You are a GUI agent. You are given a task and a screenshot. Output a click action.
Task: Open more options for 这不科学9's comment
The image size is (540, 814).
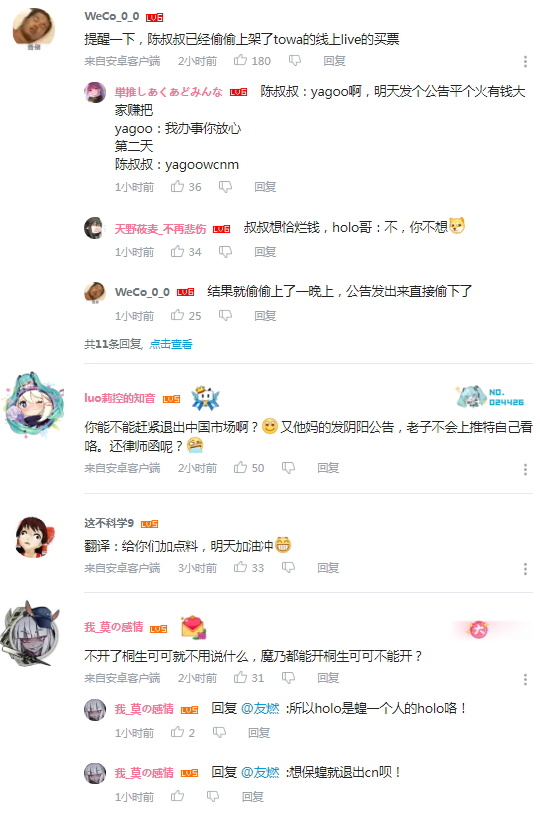click(x=525, y=569)
